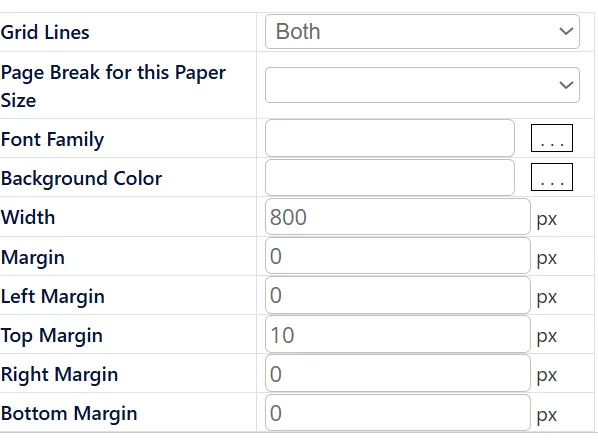Click the Top Margin field showing 10

[398, 334]
